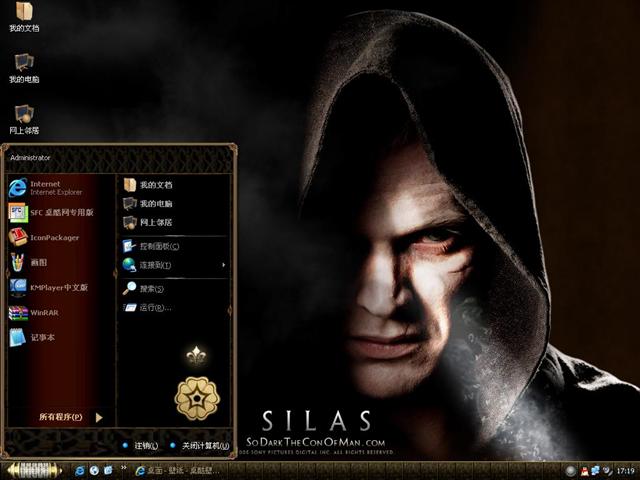Open 我的文档 in Start menu right pane

click(175, 185)
